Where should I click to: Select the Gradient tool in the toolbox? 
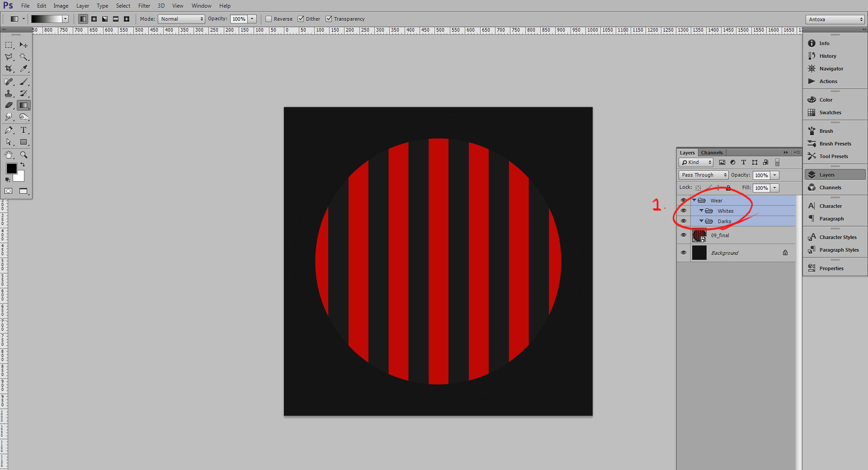click(x=24, y=105)
